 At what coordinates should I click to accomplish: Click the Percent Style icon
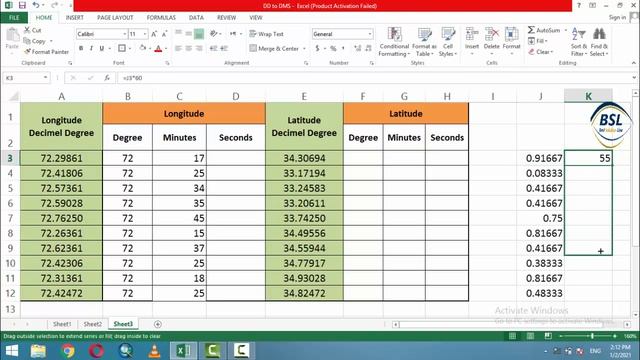(333, 48)
